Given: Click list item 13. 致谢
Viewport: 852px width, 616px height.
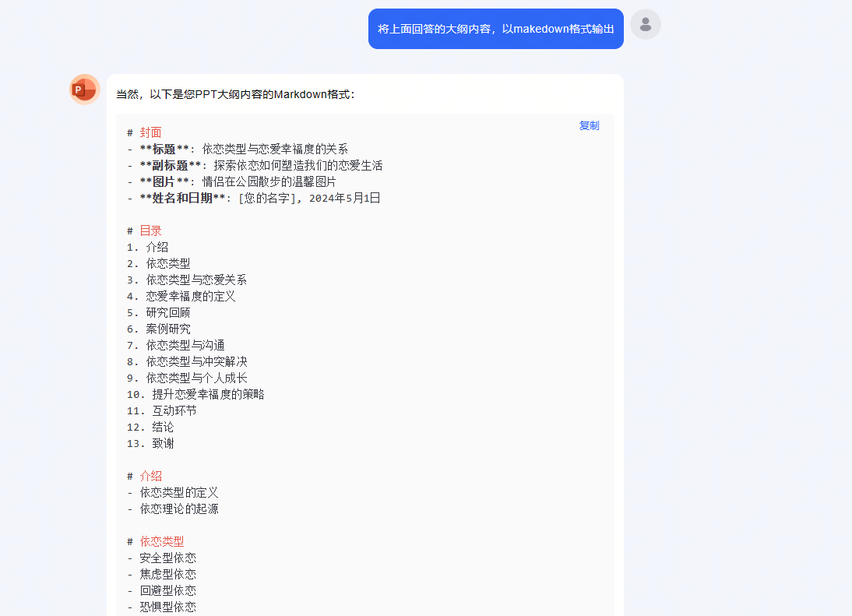Looking at the screenshot, I should tap(150, 443).
